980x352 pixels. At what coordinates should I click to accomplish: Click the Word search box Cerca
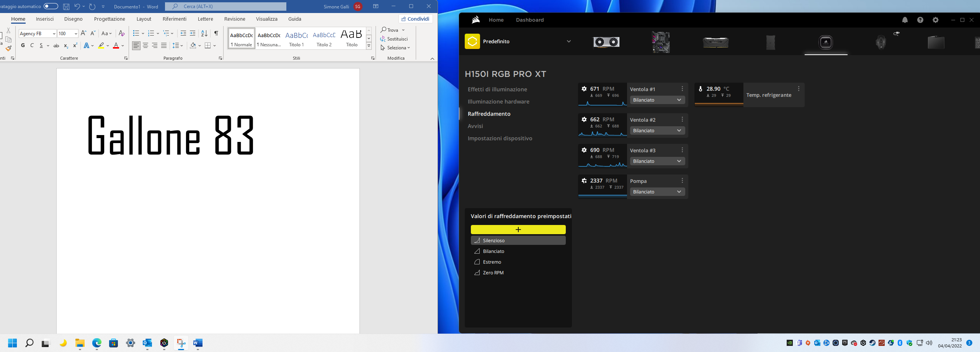click(x=225, y=7)
